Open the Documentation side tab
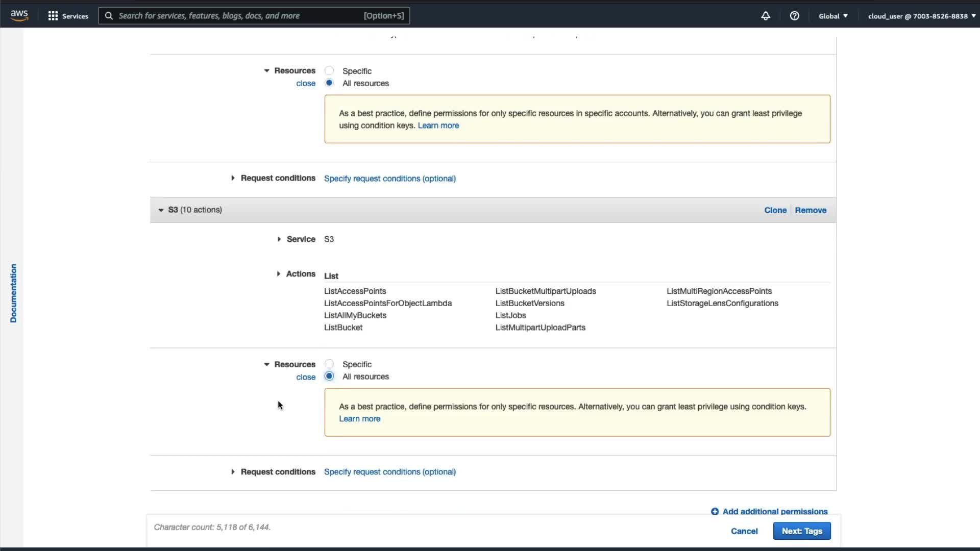Screen dimensions: 980x551 click(13, 293)
